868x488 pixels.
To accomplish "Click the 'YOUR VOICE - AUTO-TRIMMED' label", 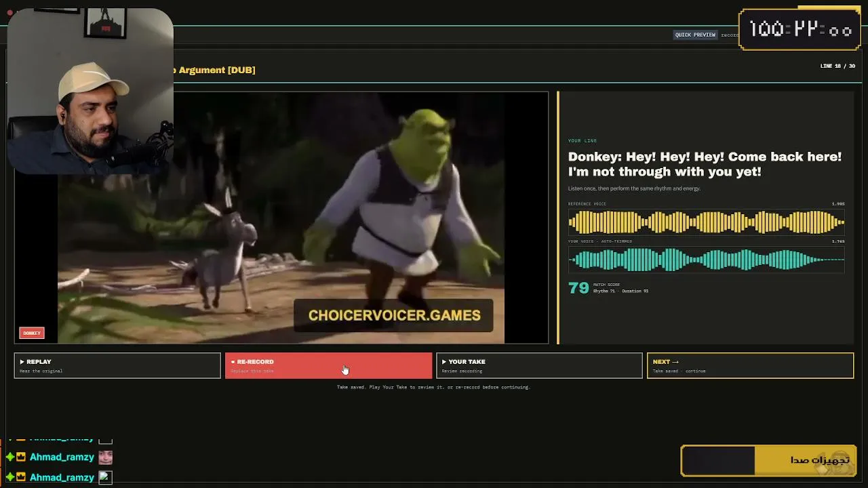I will tap(600, 241).
